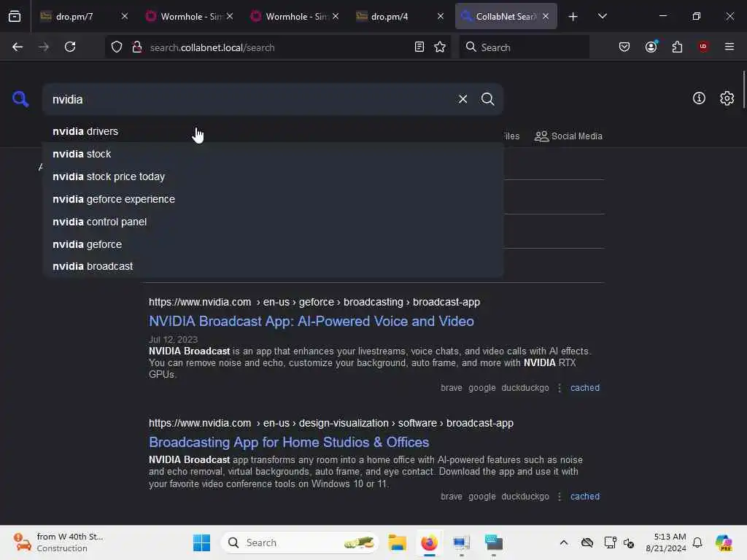
Task: Submit search with the magnifier button
Action: pos(487,99)
